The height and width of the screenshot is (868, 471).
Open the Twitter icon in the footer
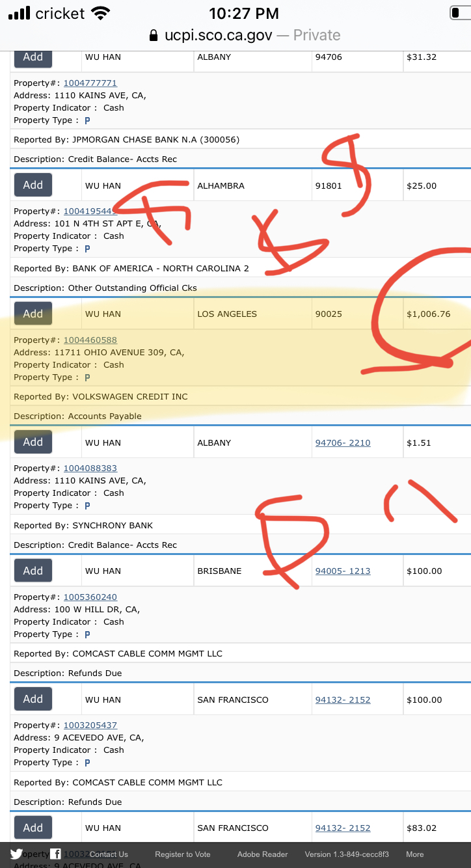point(16,854)
